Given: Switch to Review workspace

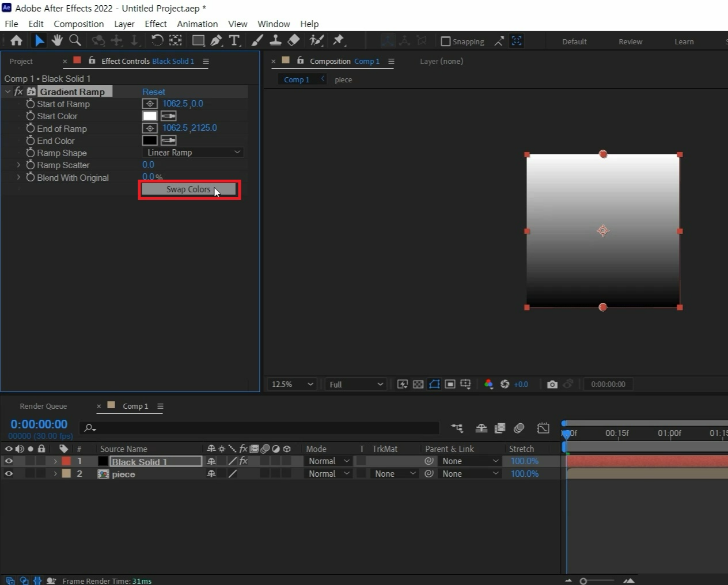Looking at the screenshot, I should (630, 41).
